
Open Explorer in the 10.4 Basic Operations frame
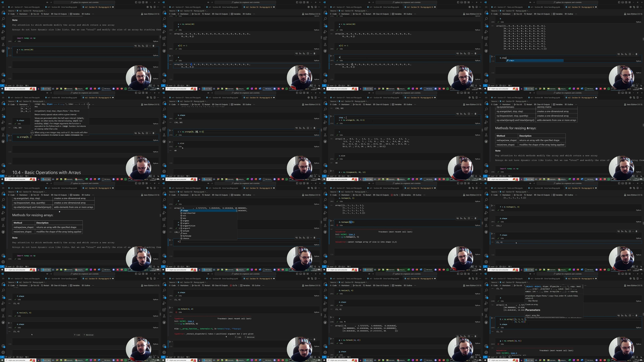[3, 103]
